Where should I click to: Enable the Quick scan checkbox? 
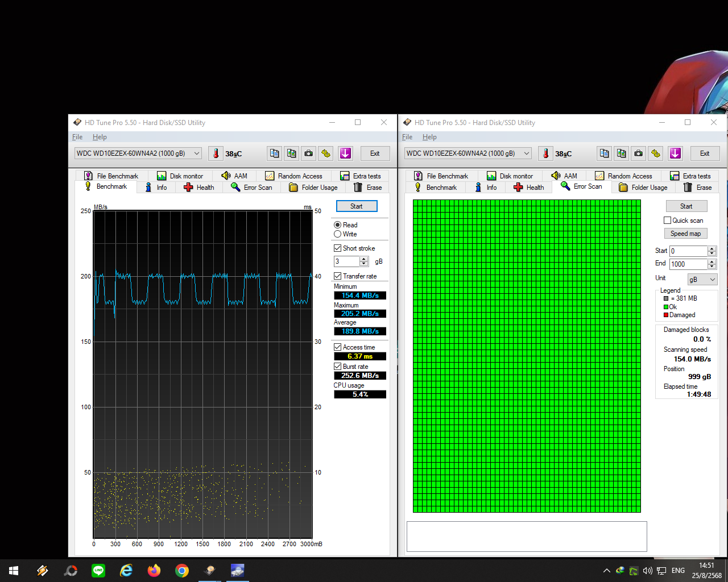(668, 221)
